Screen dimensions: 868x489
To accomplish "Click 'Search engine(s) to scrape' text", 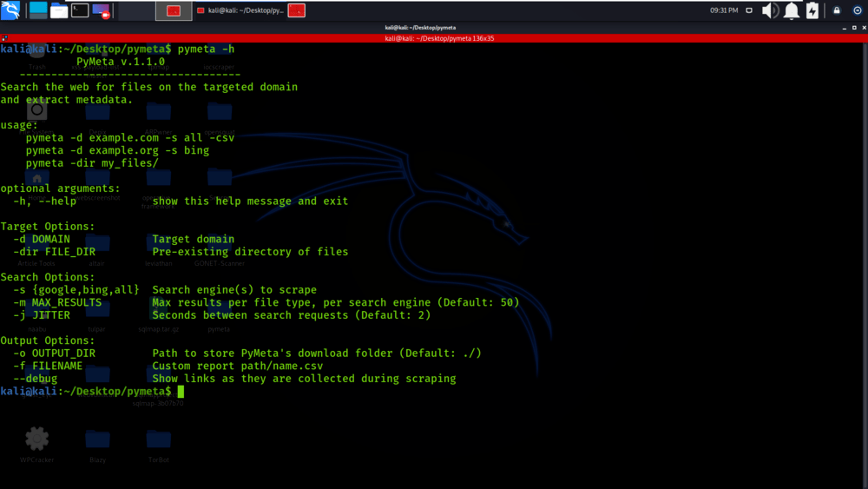I will pyautogui.click(x=234, y=289).
